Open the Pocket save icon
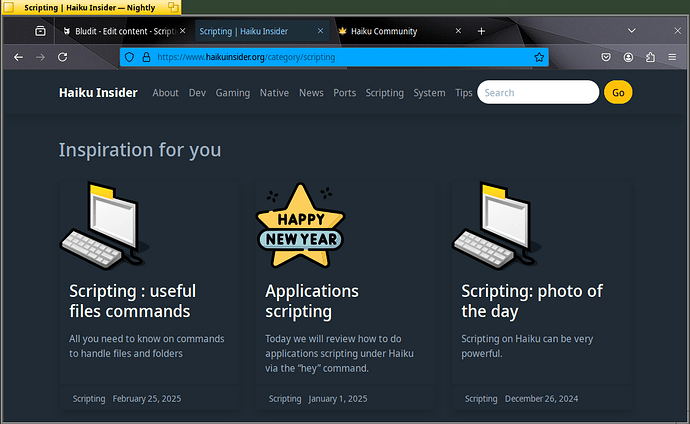This screenshot has width=690, height=424. click(606, 57)
